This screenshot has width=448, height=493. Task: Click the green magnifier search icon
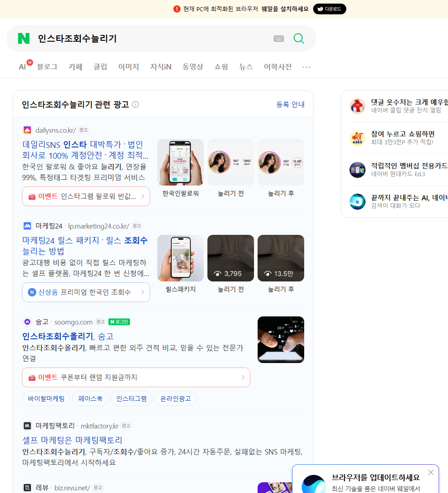pyautogui.click(x=299, y=39)
